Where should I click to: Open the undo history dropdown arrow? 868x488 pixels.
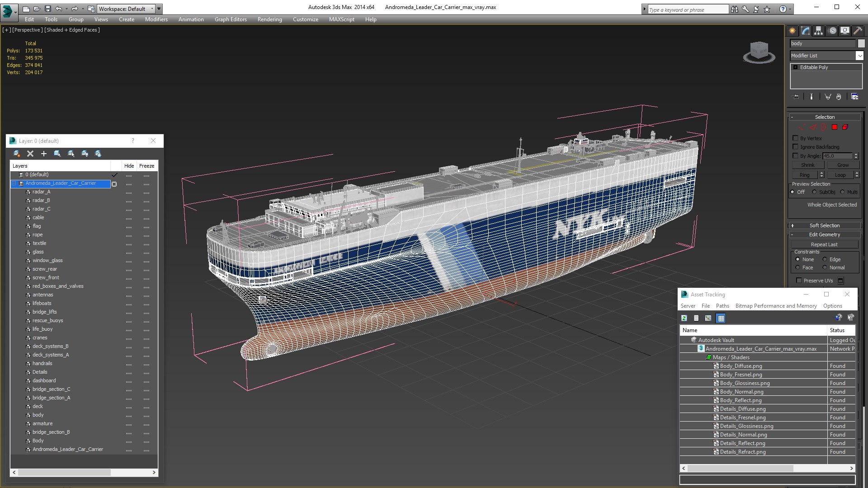point(66,9)
